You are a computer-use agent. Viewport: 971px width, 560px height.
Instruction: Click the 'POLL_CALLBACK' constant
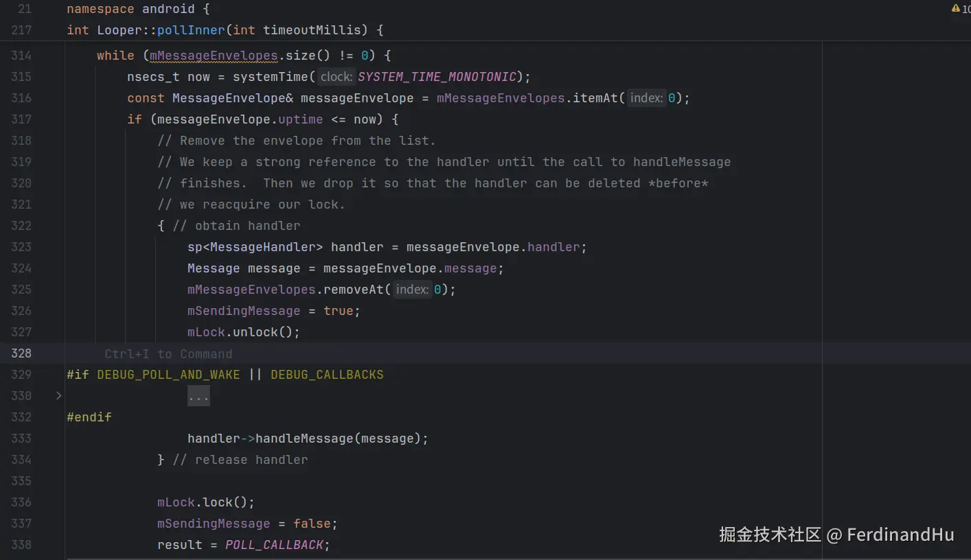coord(274,545)
